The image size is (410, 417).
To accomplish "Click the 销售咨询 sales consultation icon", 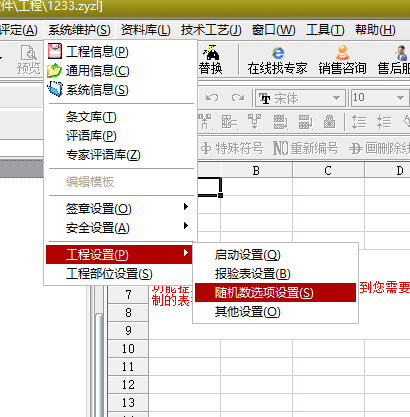I will [342, 60].
